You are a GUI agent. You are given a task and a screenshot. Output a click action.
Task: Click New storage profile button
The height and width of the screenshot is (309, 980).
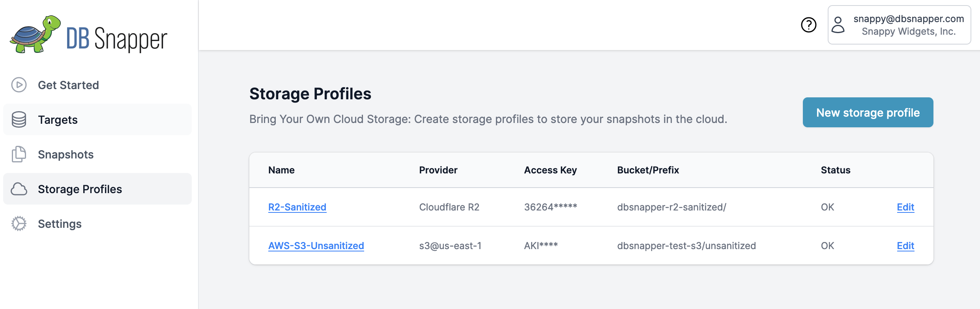click(868, 112)
